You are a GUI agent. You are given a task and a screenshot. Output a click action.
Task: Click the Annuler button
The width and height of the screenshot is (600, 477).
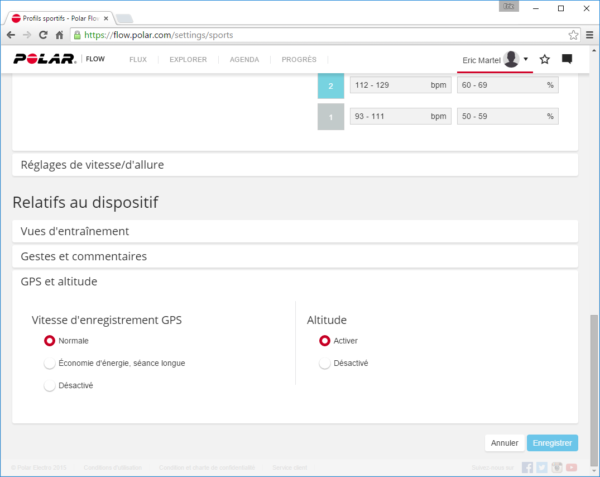click(504, 442)
